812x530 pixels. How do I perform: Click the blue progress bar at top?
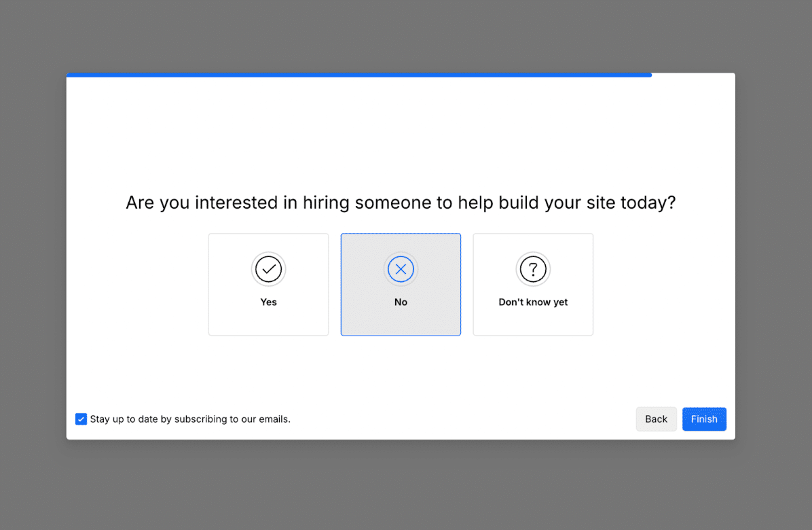click(359, 75)
